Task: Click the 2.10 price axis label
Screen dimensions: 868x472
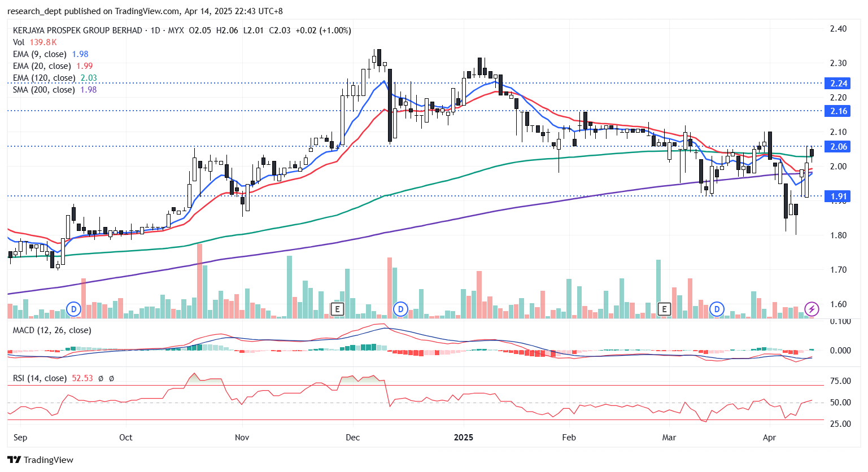Action: pos(838,132)
